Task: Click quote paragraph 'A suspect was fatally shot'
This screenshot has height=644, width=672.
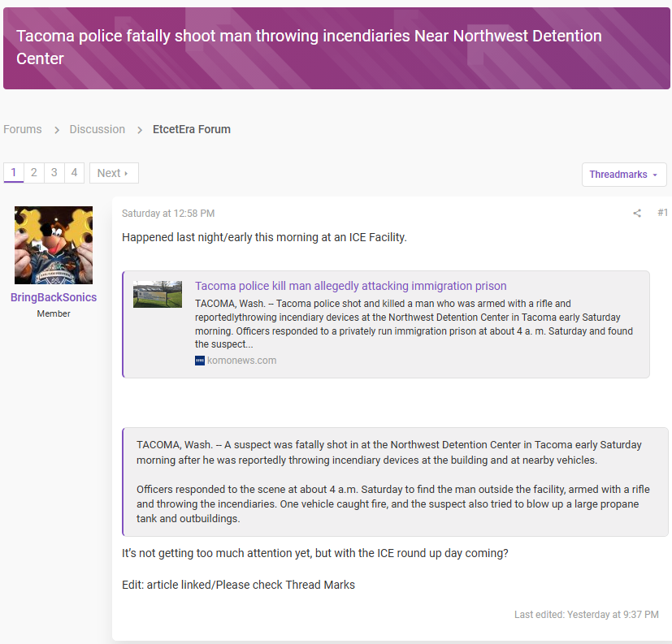Action: pos(388,452)
